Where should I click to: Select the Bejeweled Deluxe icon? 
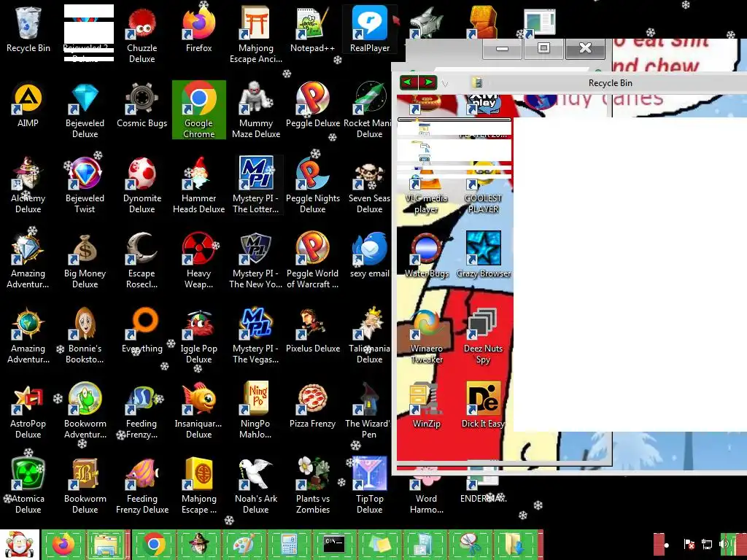85,110
